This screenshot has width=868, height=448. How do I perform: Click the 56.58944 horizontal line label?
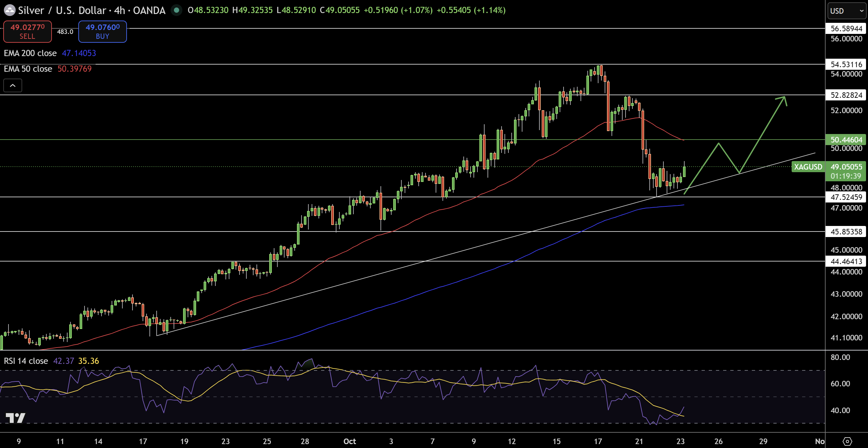(846, 29)
